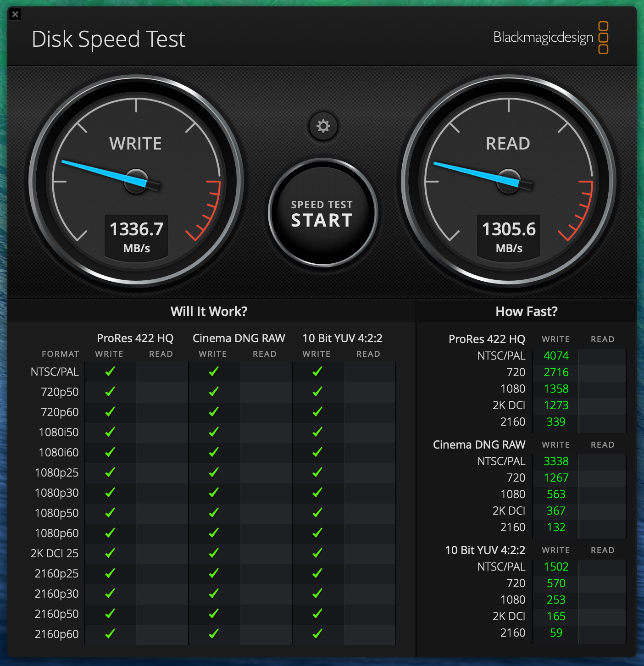Click the Speed Test Start button
644x666 pixels.
click(323, 213)
